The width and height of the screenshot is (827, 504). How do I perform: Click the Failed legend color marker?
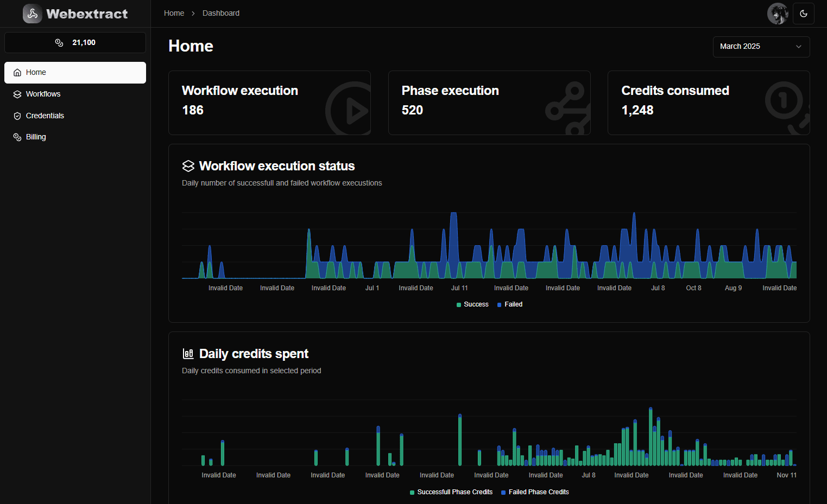[500, 305]
